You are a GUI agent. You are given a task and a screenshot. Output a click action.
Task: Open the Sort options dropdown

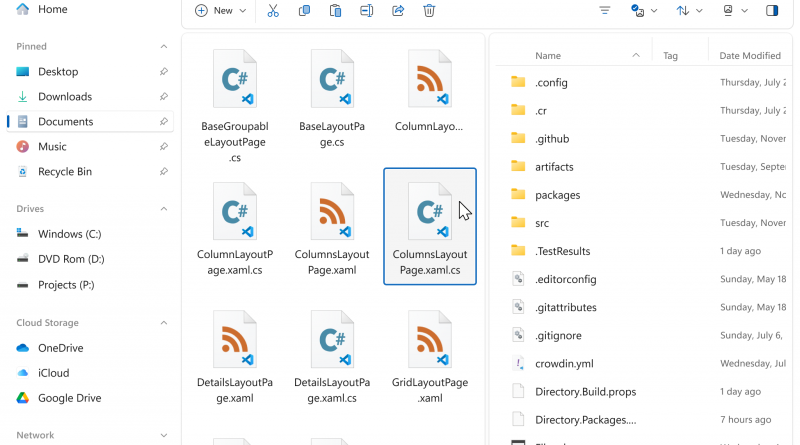point(689,11)
